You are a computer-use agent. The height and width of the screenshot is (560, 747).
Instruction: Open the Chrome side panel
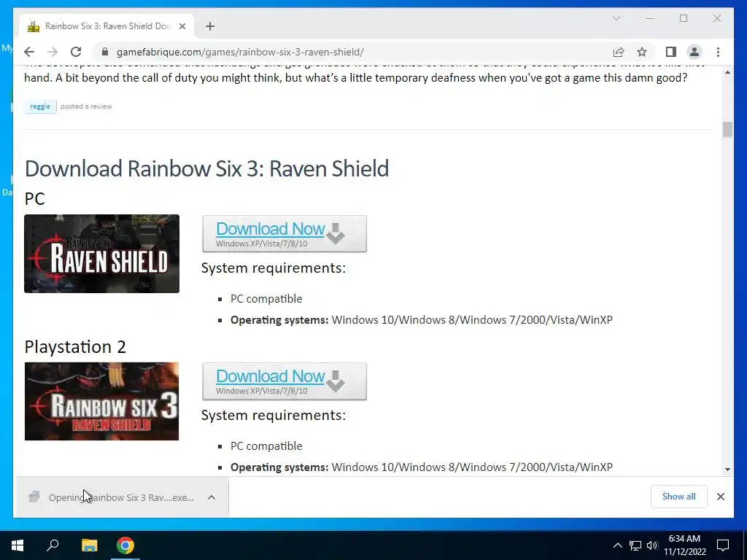pyautogui.click(x=671, y=52)
